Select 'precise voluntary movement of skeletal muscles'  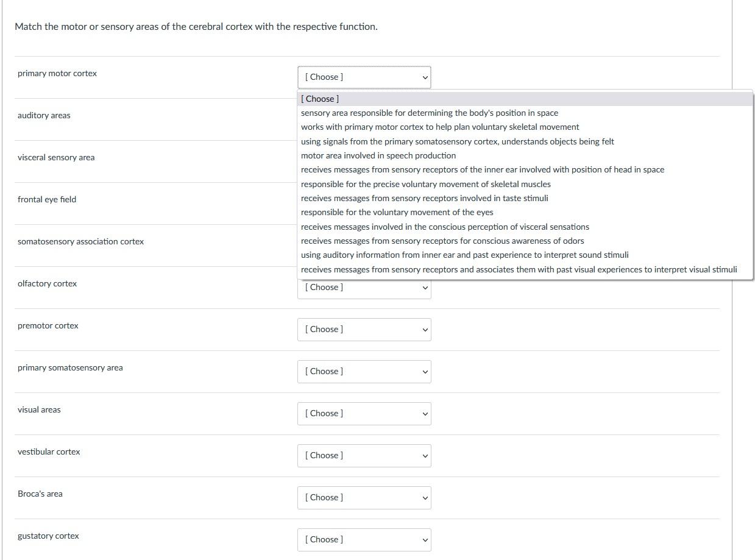[425, 184]
